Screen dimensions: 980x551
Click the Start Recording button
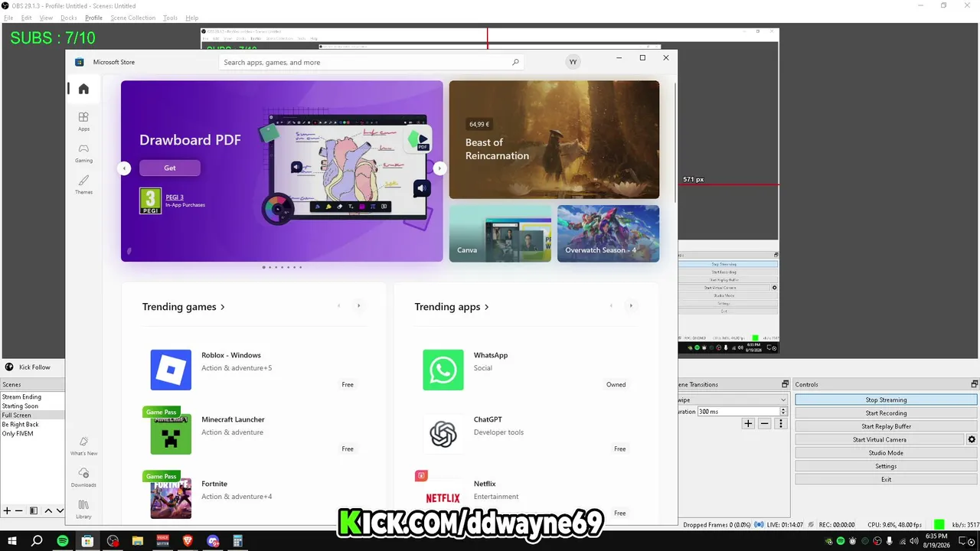[x=886, y=413]
